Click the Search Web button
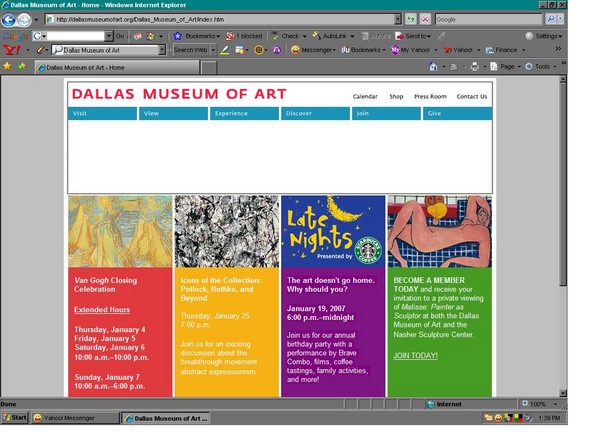Viewport: 600px width, 439px height. pyautogui.click(x=190, y=50)
